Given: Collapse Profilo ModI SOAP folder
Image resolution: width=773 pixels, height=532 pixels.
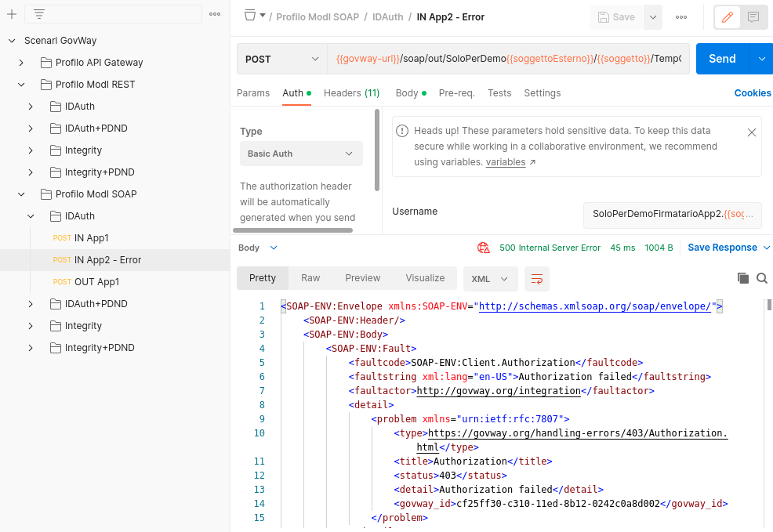Looking at the screenshot, I should click(x=20, y=194).
